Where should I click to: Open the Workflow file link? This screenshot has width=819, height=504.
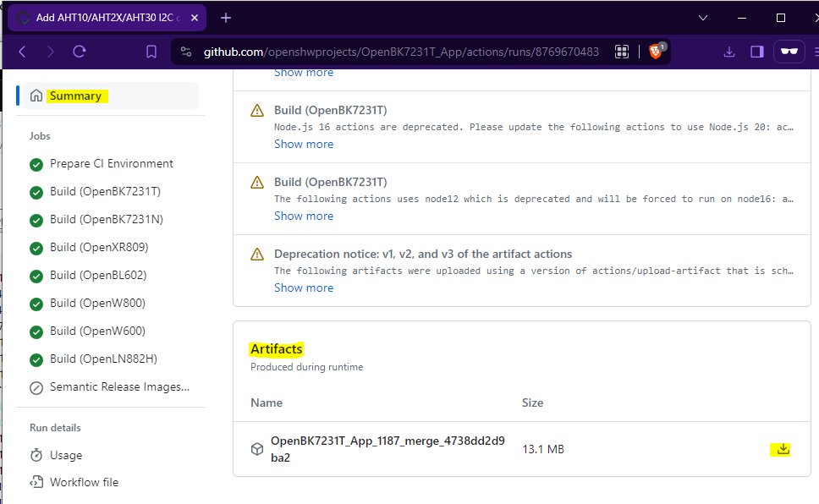84,482
